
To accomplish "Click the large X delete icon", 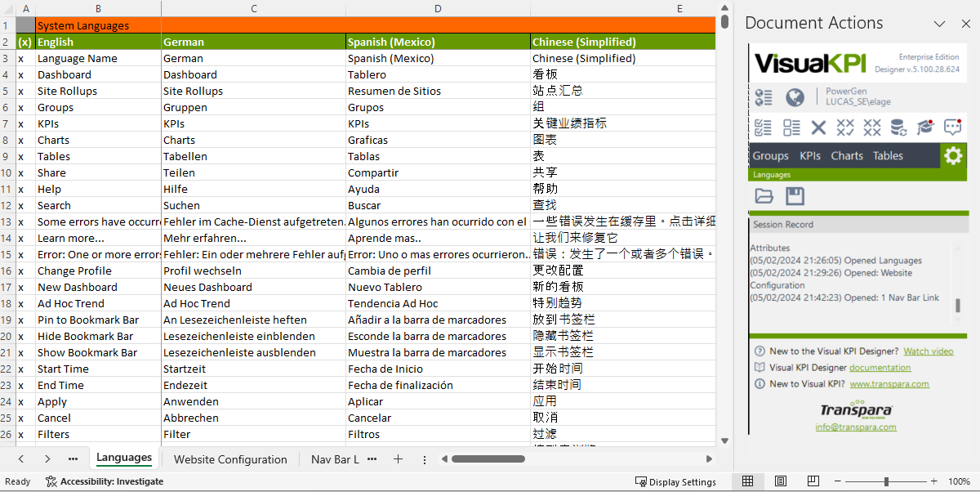I will tap(818, 127).
